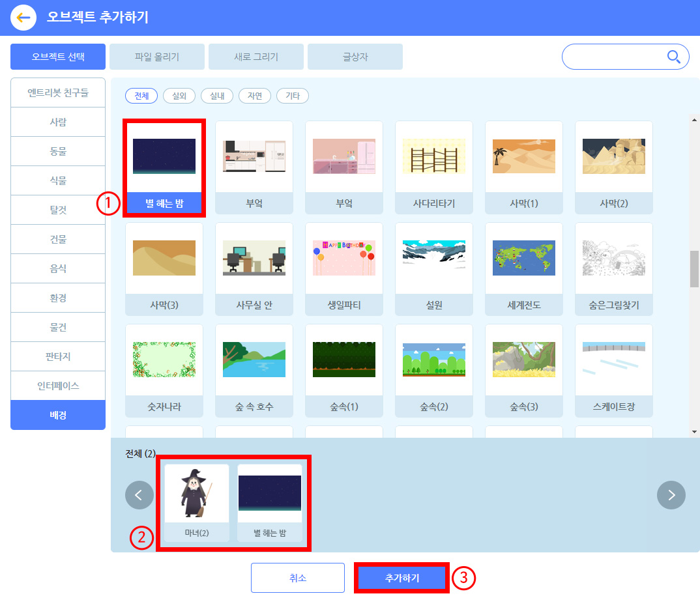Select the 세계전도 map background
This screenshot has height=598, width=700.
[524, 269]
